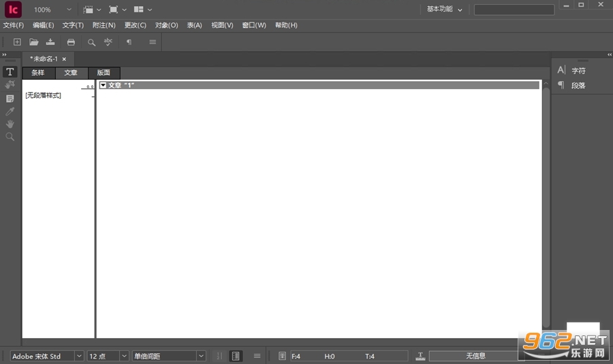Select the Note tool
The image size is (613, 364).
(x=10, y=99)
